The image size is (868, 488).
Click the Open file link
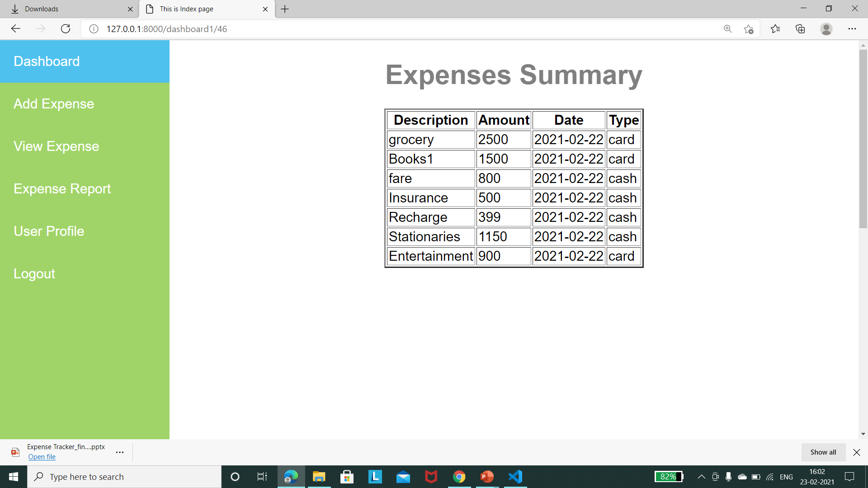point(42,457)
